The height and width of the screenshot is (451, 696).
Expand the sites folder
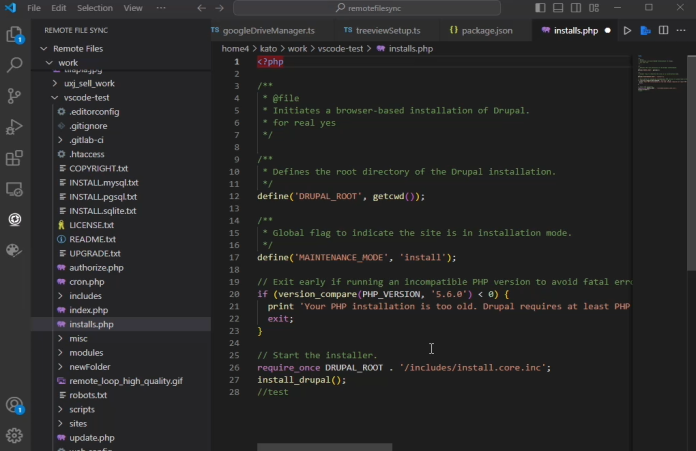(60, 423)
